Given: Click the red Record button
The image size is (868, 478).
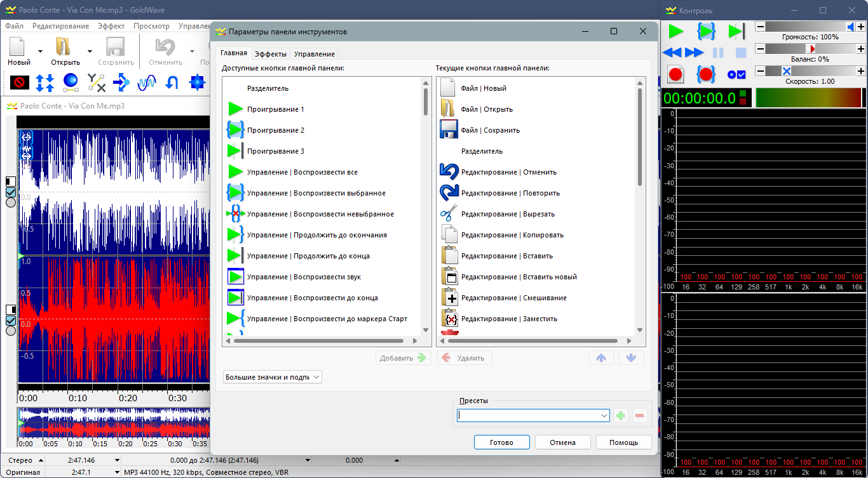Looking at the screenshot, I should 675,74.
